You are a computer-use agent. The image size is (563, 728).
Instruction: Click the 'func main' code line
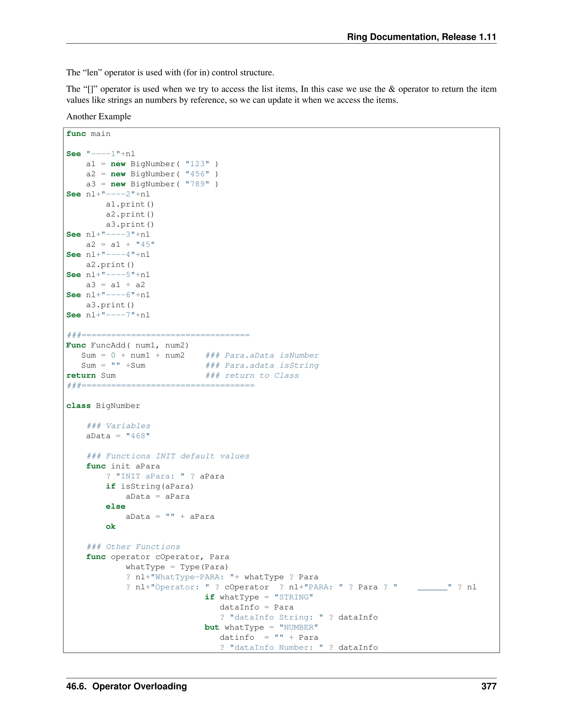pos(89,134)
